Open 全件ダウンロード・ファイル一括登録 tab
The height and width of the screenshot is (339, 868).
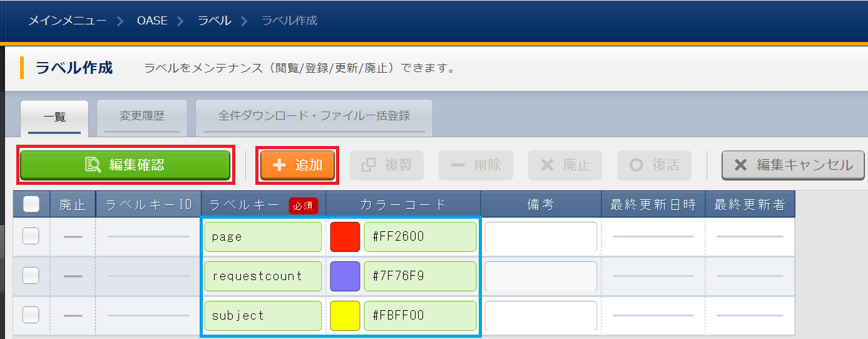[314, 116]
